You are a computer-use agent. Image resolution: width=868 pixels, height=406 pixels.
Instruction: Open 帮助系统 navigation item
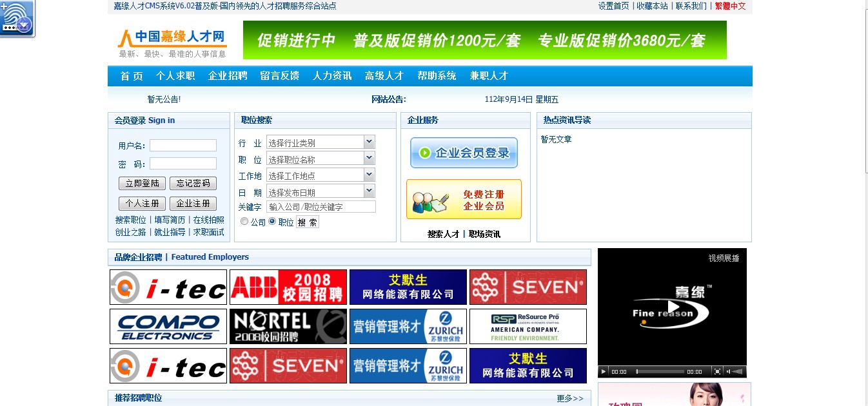coord(437,76)
